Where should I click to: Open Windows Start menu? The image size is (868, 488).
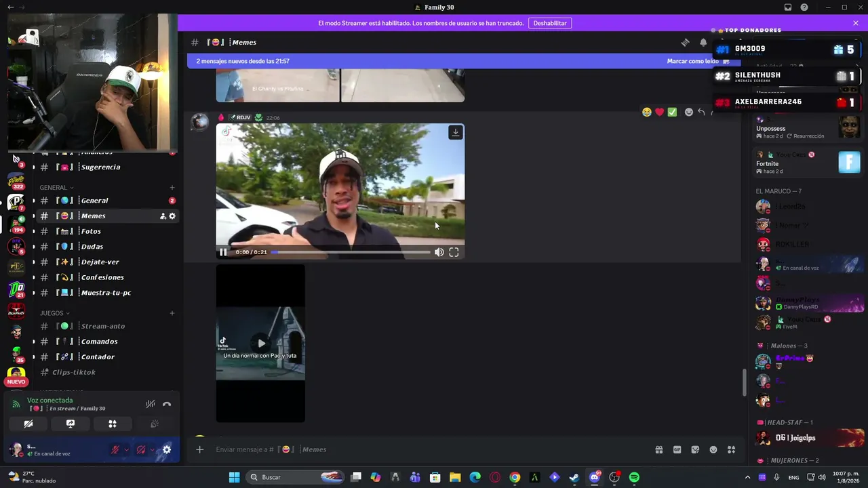click(x=234, y=477)
